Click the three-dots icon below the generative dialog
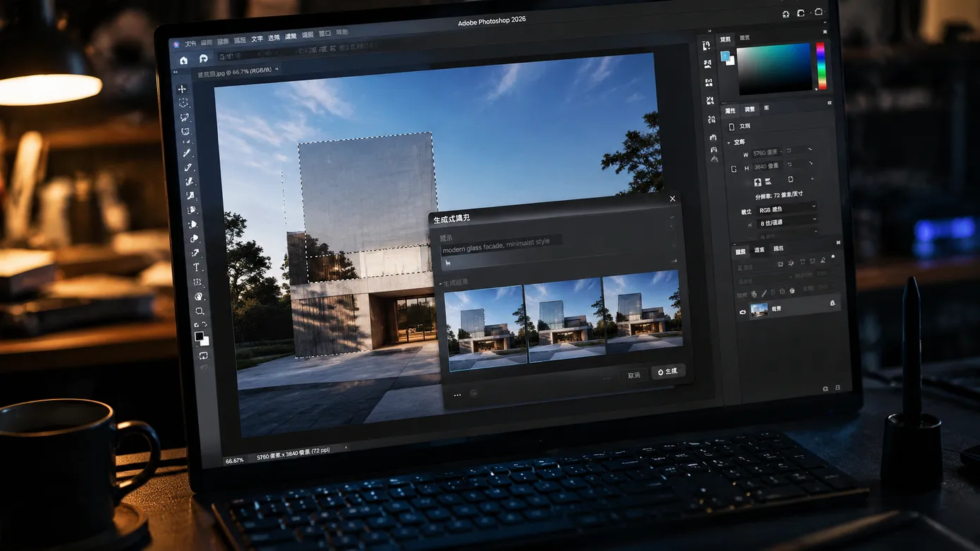 click(457, 395)
